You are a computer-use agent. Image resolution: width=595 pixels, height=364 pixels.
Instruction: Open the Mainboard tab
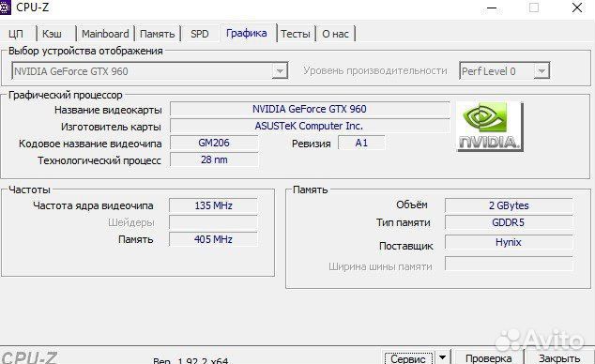105,34
